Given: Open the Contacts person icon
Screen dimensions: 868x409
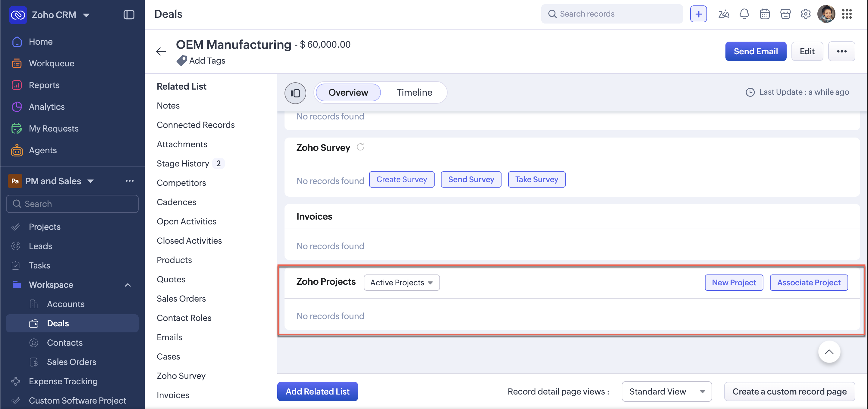Looking at the screenshot, I should 34,343.
